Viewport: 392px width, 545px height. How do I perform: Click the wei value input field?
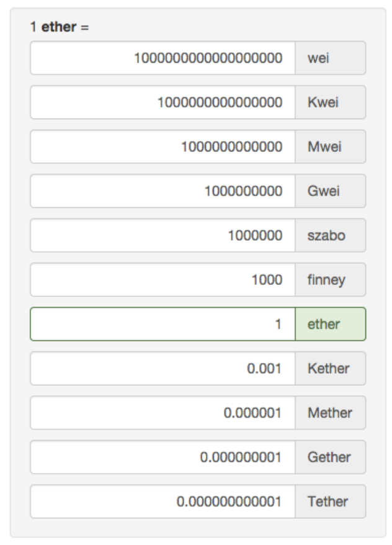[x=163, y=58]
